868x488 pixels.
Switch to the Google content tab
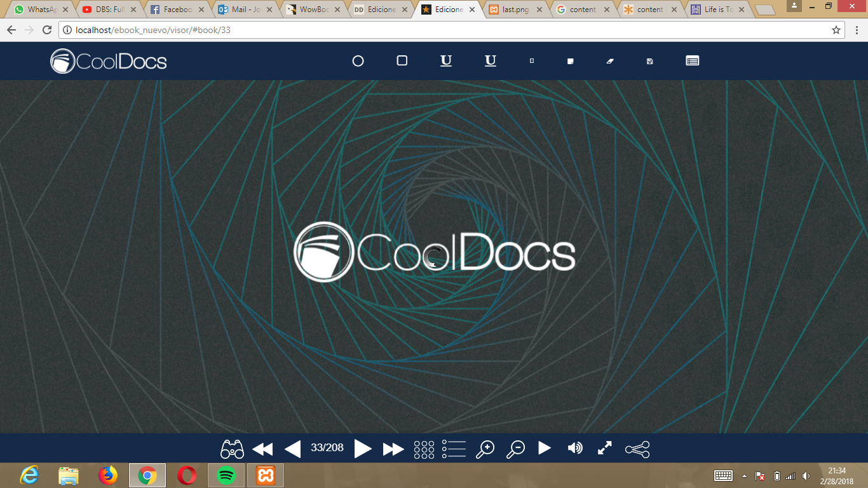point(583,10)
